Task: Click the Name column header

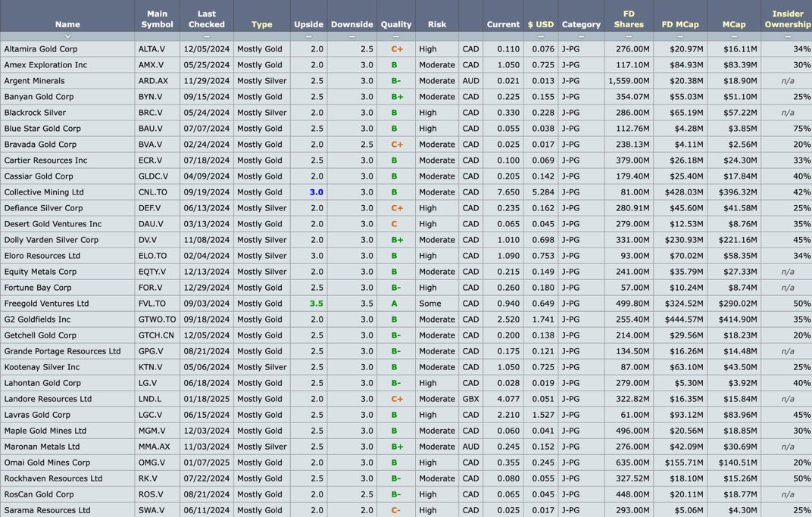Action: point(67,24)
